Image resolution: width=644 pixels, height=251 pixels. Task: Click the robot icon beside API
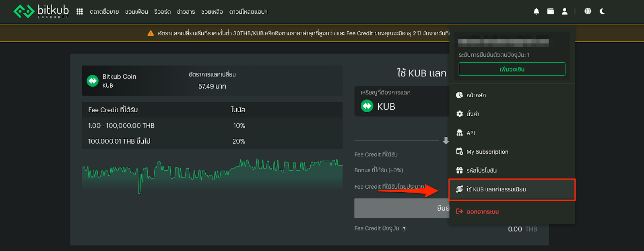pos(459,133)
